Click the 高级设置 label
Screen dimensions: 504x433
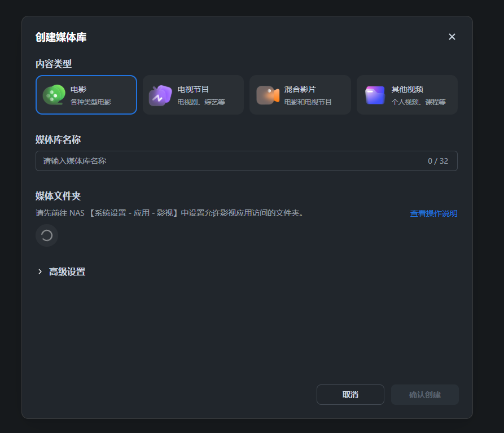tap(67, 272)
